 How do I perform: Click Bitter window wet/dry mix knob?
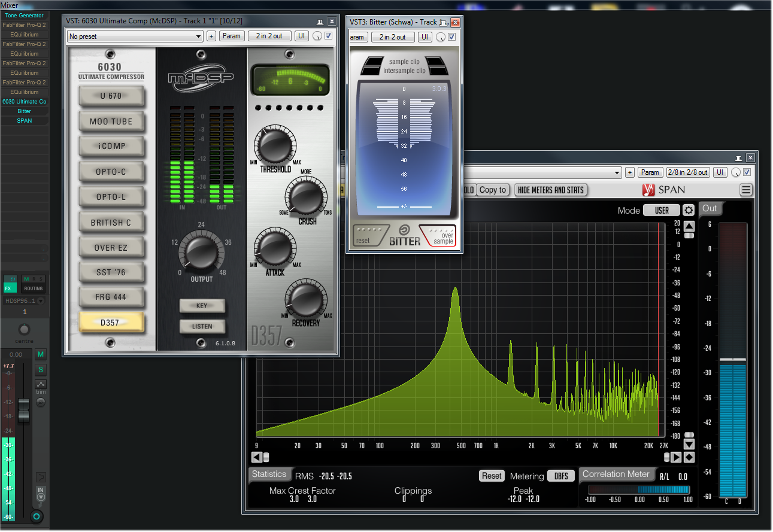tap(440, 37)
